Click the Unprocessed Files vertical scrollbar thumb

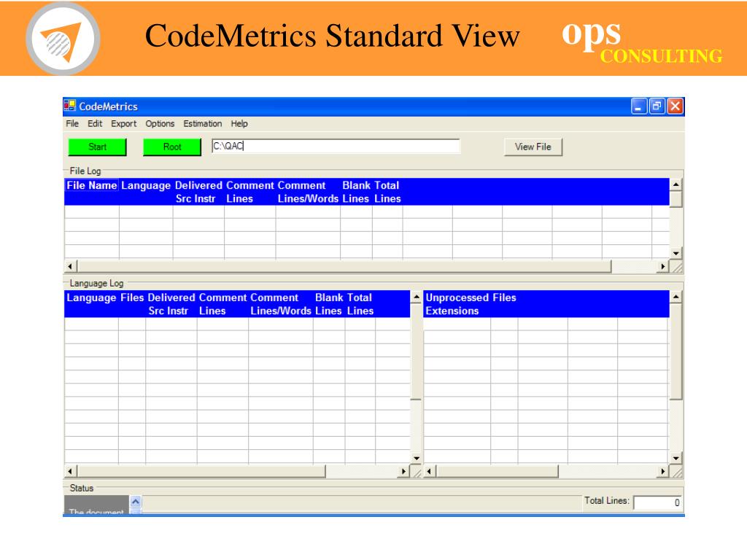[676, 351]
